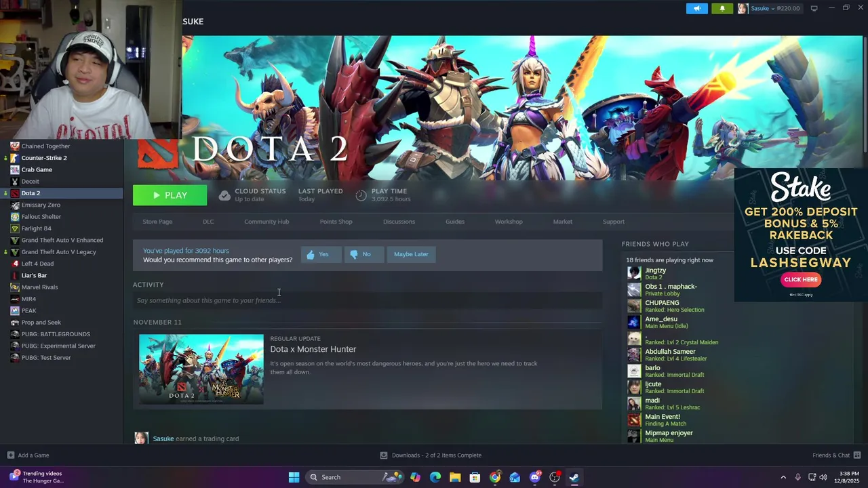Viewport: 868px width, 488px height.
Task: Open the Dota x Monster Hunter thumbnail
Action: pos(201,369)
